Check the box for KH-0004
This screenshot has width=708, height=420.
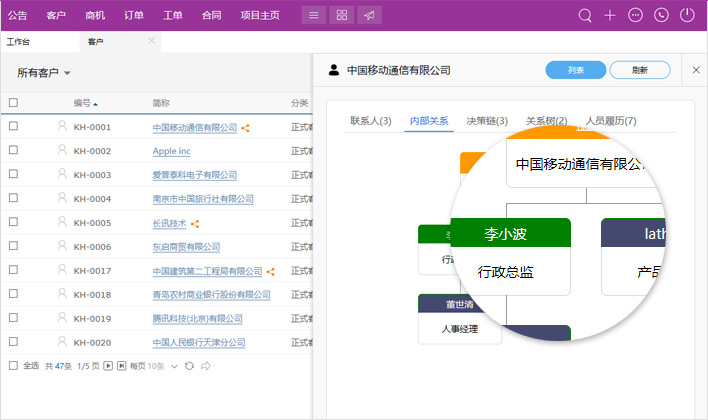point(14,198)
